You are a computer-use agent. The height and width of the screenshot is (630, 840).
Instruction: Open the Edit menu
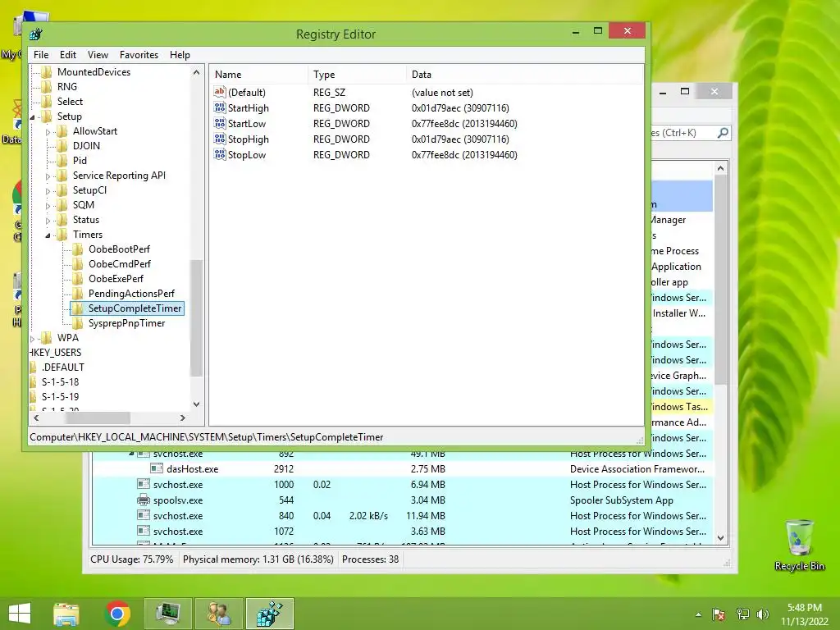tap(67, 55)
